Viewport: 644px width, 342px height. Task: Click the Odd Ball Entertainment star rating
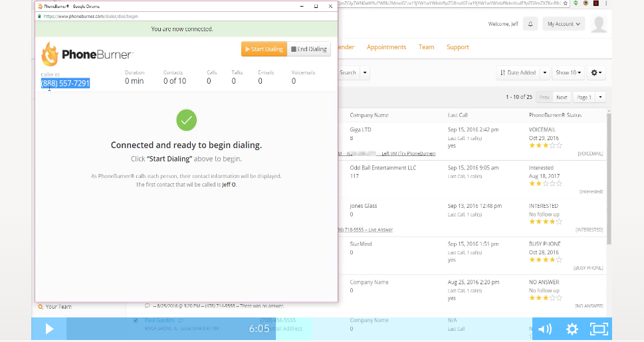pyautogui.click(x=546, y=183)
